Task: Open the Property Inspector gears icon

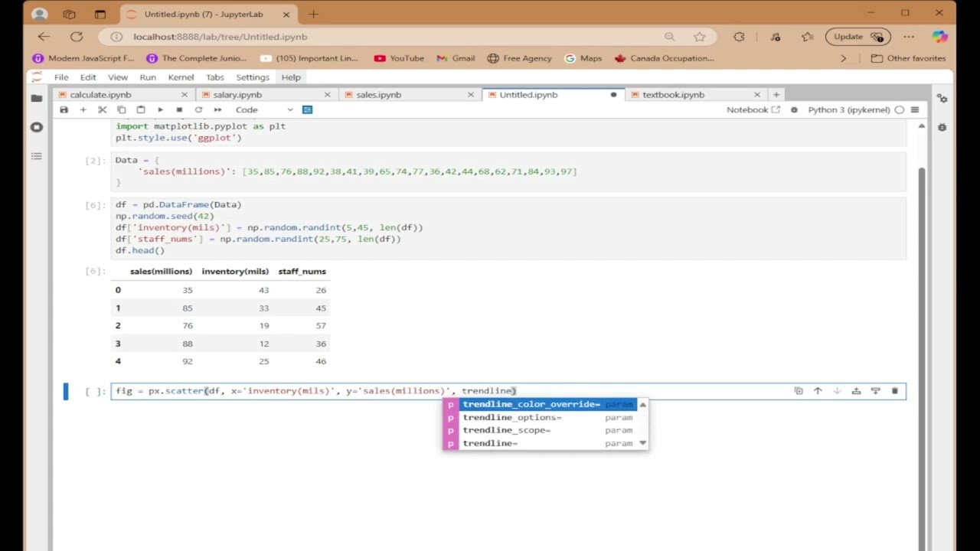Action: (942, 99)
